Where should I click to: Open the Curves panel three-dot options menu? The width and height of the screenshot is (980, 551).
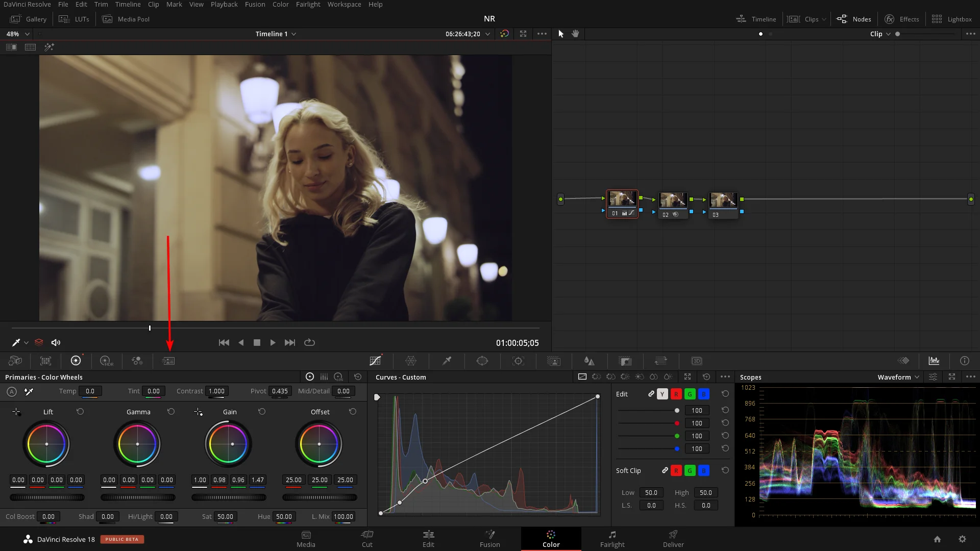pyautogui.click(x=725, y=377)
